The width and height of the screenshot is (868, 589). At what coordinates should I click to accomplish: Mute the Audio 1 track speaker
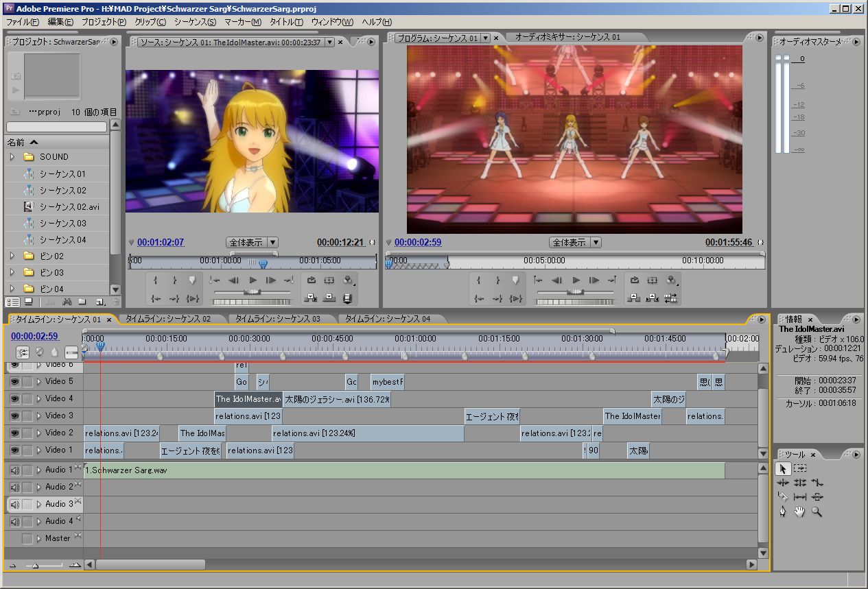click(x=14, y=470)
